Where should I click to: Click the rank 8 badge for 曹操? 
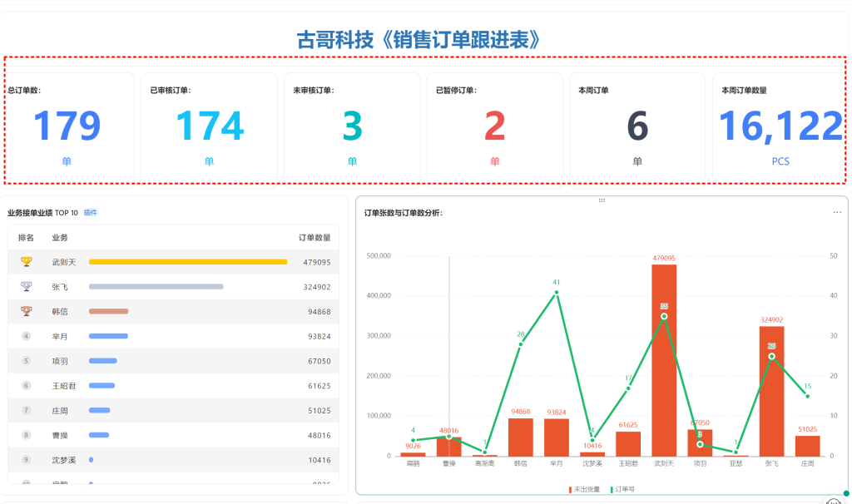coord(26,435)
